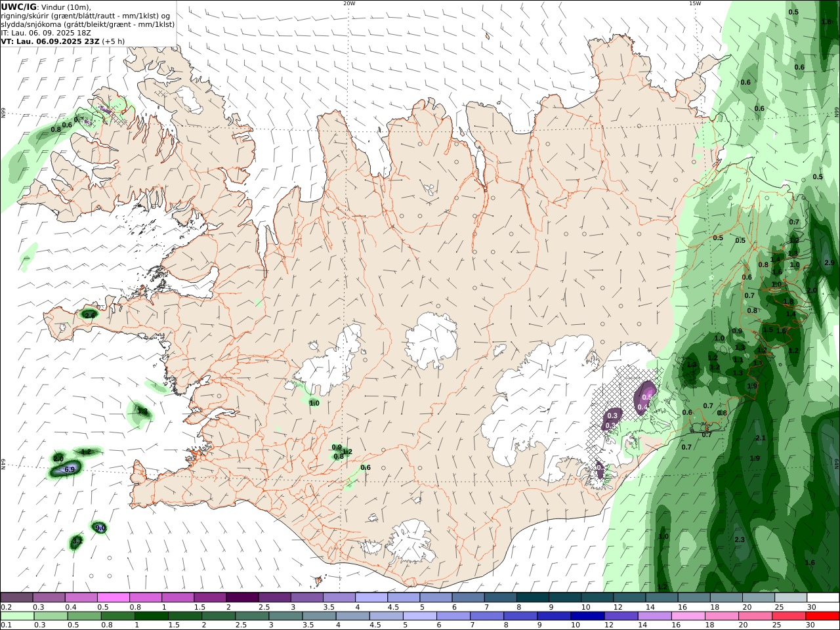This screenshot has height=630, width=840.
Task: Click the '9.0' precipitation value on the map
Action: 100,528
